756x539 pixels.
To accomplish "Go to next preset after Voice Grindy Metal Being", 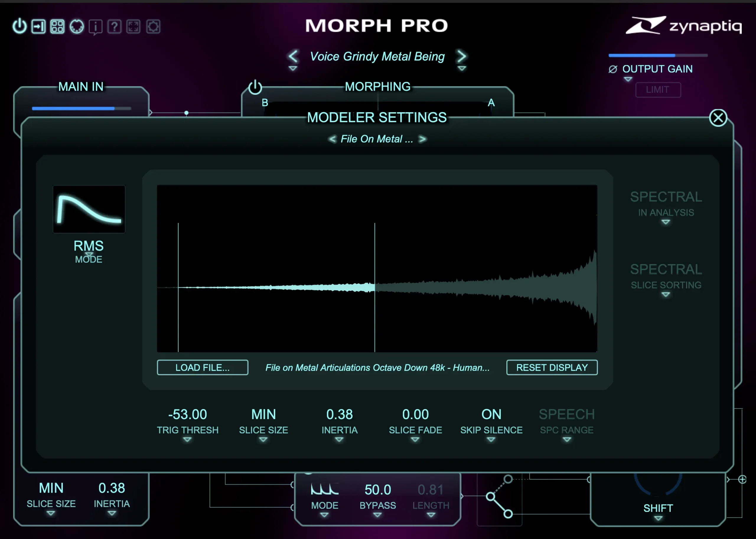I will [x=462, y=56].
